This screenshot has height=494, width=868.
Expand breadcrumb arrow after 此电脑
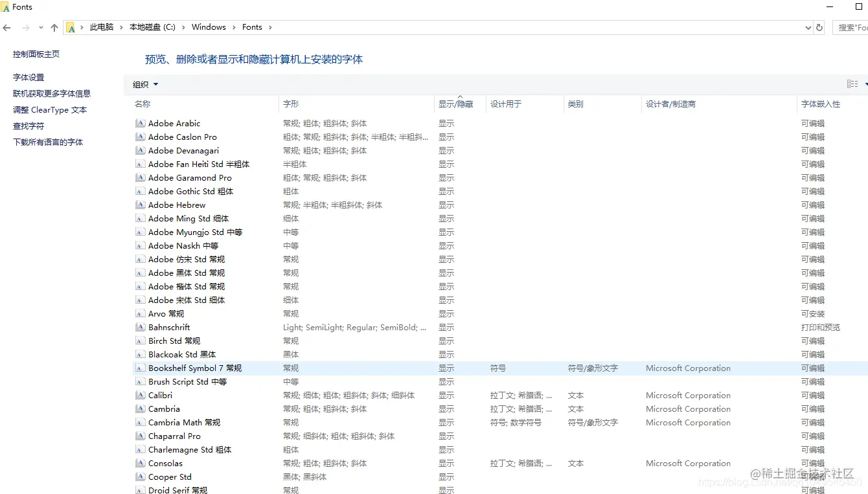click(x=121, y=27)
